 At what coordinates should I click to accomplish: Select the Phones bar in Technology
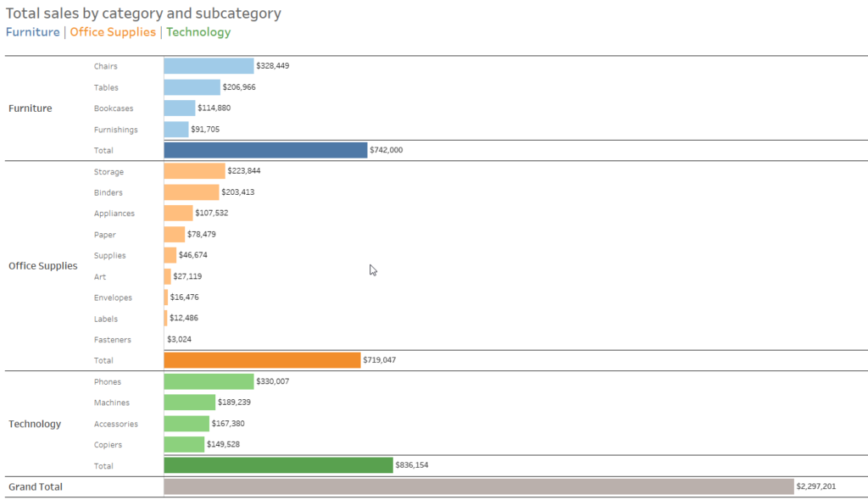pos(209,381)
